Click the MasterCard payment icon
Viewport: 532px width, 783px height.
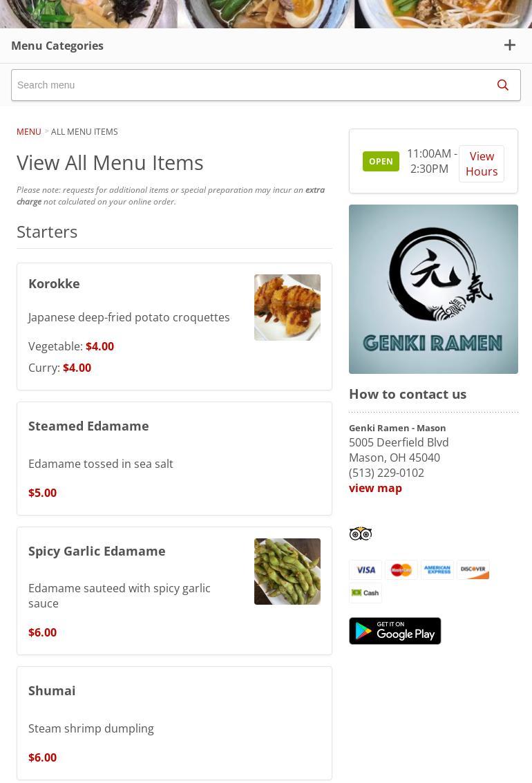401,569
